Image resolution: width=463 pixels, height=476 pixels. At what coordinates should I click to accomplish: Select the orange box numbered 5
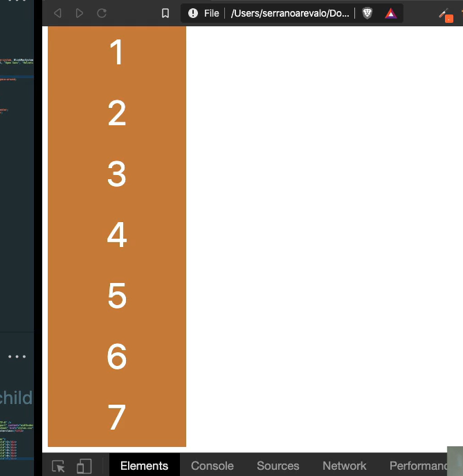[x=117, y=295]
